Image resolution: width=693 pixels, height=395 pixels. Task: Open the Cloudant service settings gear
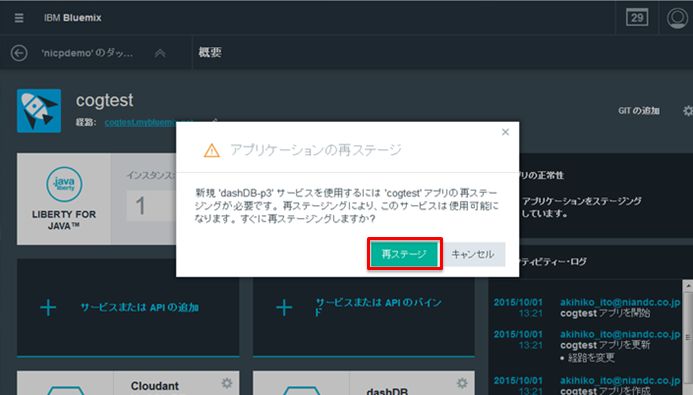227,383
